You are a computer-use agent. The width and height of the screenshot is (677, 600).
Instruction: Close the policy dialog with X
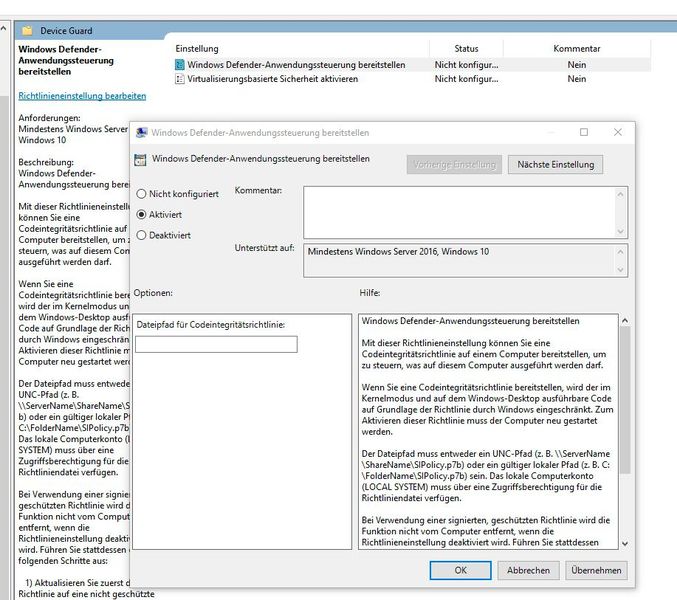(x=618, y=132)
